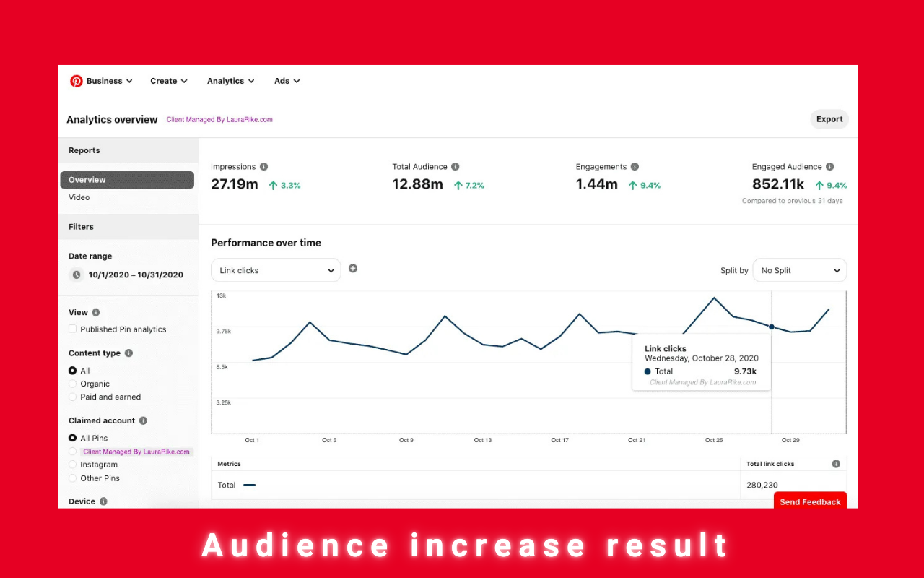
Task: Click the info icon next to Total Audience
Action: [x=455, y=167]
